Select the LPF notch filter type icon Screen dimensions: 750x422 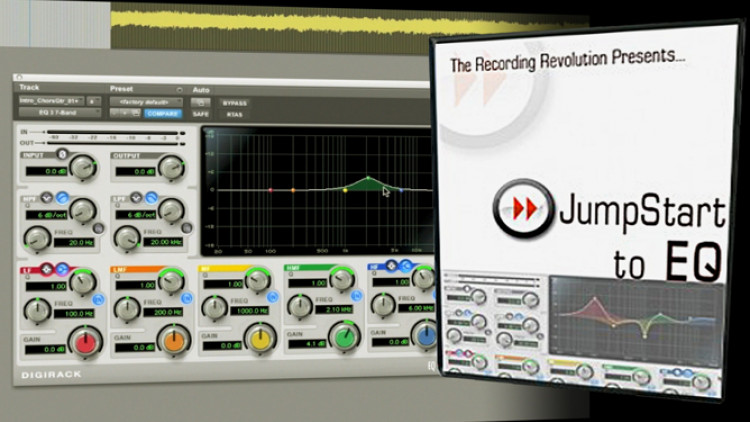tap(136, 197)
